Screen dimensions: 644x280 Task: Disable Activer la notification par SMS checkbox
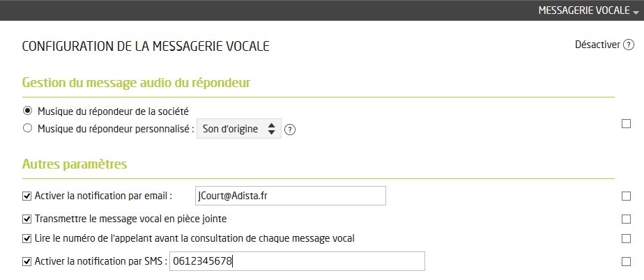point(28,262)
